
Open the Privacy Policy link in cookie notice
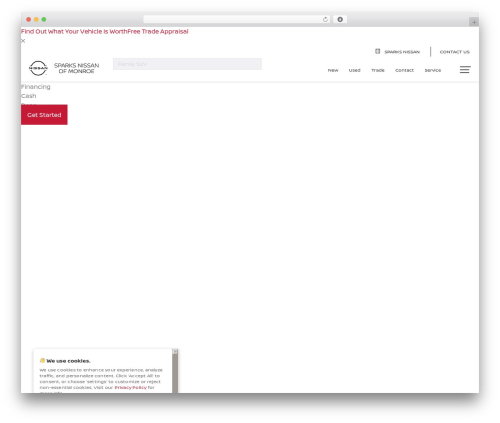tap(130, 388)
